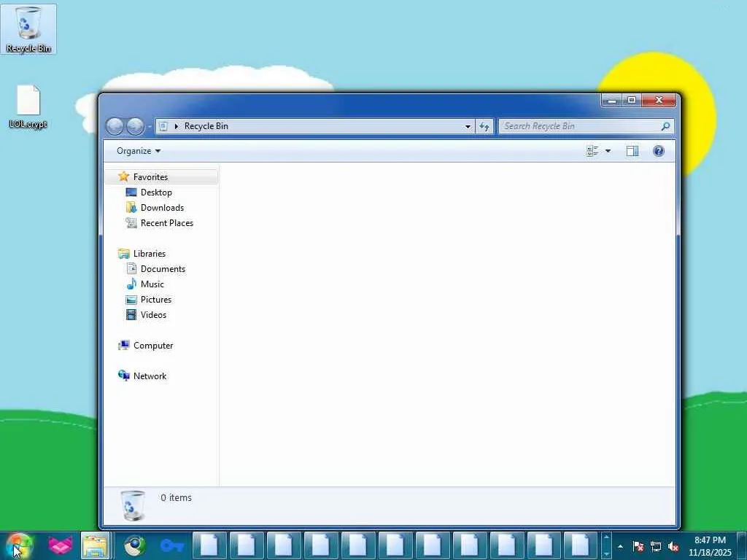Open Explorer Help button
The image size is (747, 560).
coord(659,151)
